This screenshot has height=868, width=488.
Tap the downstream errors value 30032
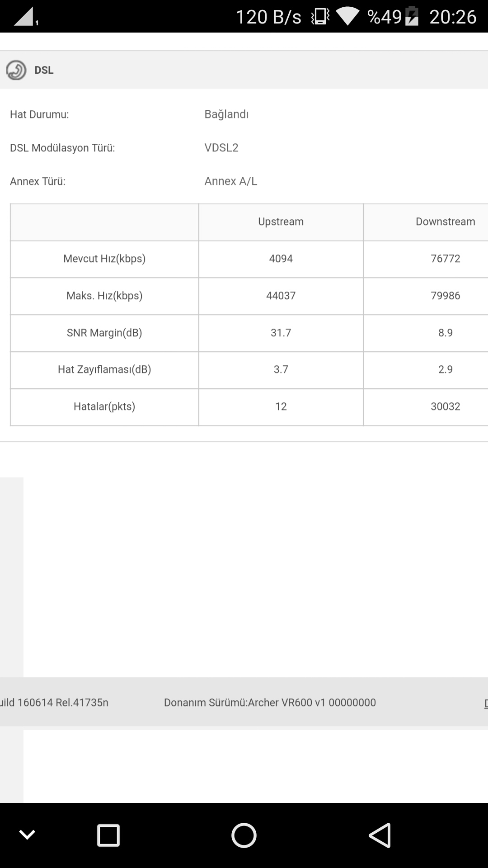click(446, 406)
